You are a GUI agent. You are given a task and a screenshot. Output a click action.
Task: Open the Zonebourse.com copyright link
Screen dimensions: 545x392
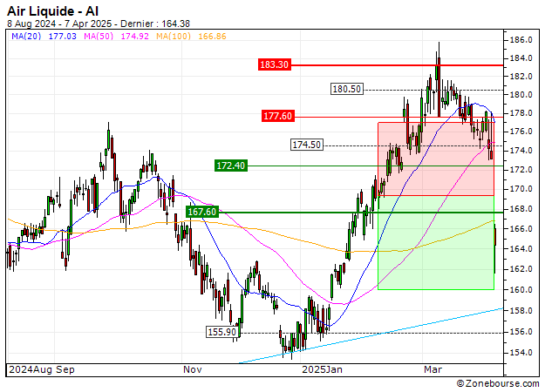497,383
